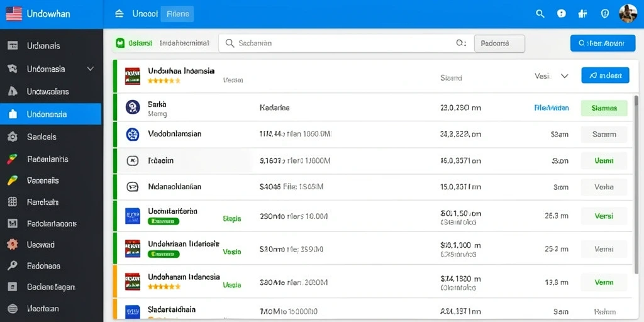Image resolution: width=644 pixels, height=322 pixels.
Task: Switch to the Unoool tab
Action: 145,14
